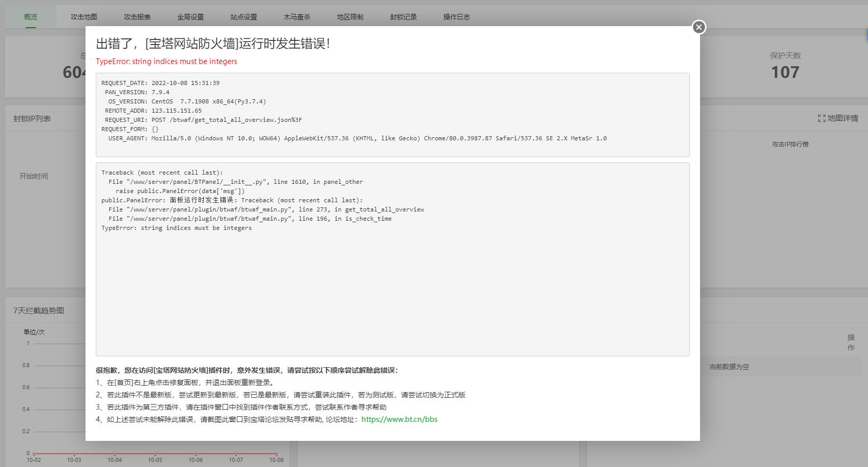Click the Traceback first line in the traceback box
The height and width of the screenshot is (467, 868).
click(162, 173)
